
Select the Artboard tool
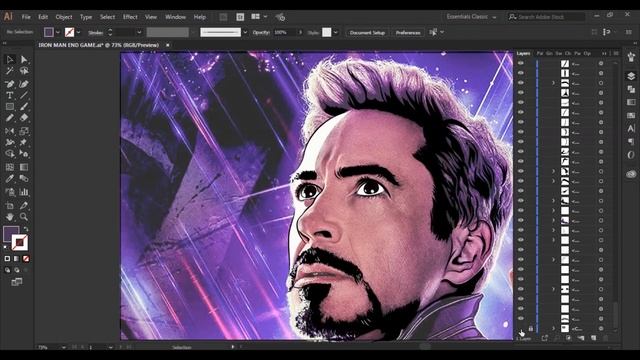click(x=10, y=205)
